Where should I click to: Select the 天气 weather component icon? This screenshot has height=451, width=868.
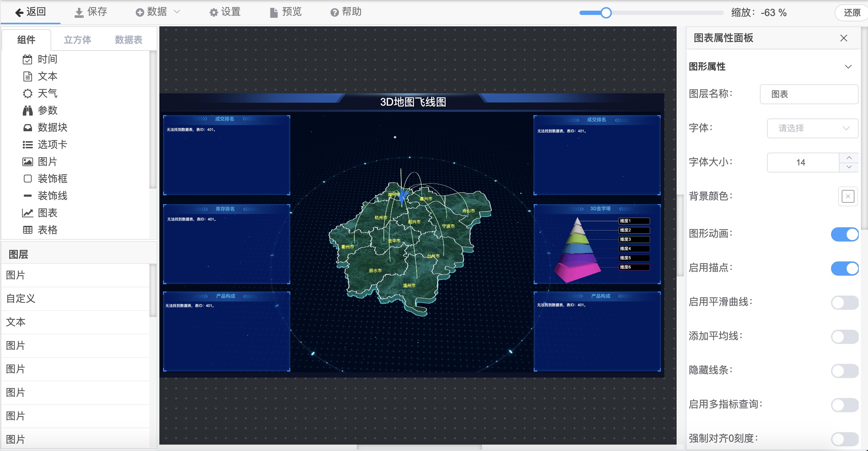(27, 94)
